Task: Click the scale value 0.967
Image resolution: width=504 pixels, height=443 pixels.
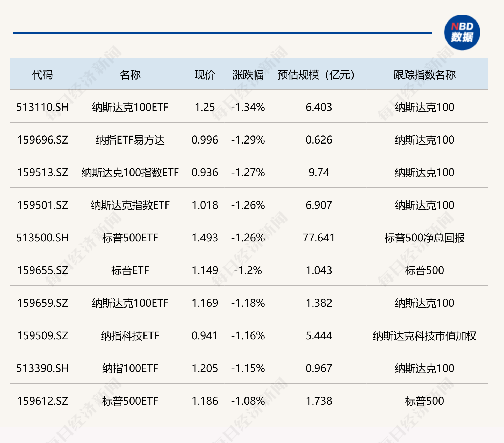Action: click(319, 368)
